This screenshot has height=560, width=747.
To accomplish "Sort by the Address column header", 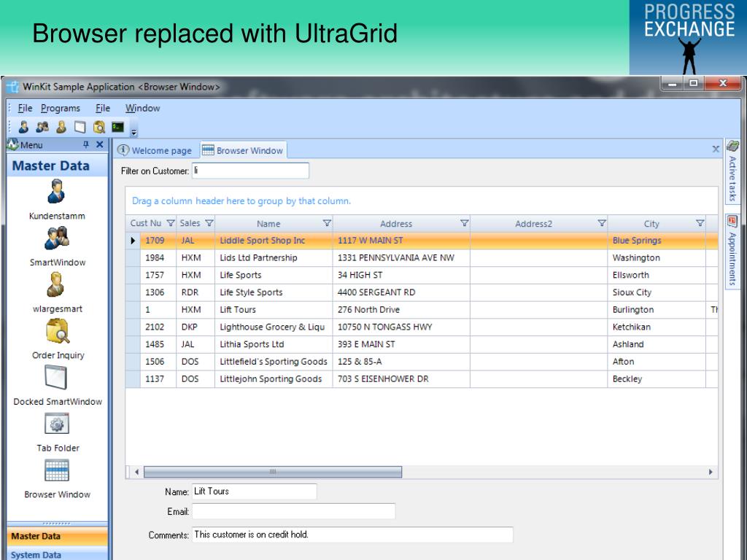I will pos(396,224).
